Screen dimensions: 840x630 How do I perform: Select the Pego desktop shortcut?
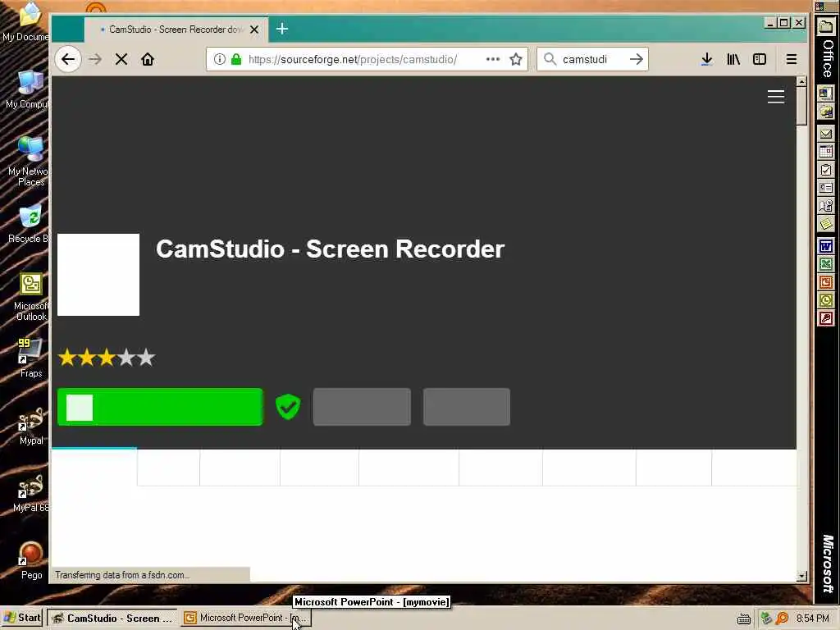point(31,561)
